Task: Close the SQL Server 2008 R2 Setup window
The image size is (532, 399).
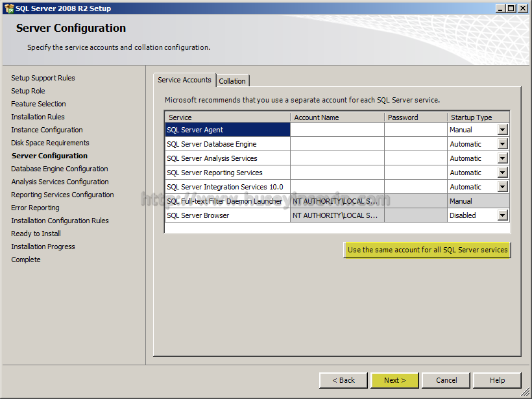Action: [x=523, y=8]
